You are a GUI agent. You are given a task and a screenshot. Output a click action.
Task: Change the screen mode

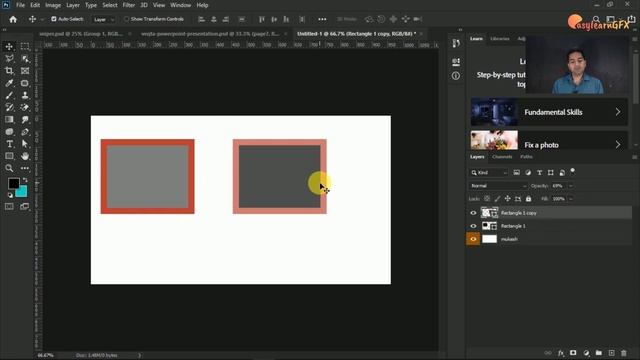(25, 207)
